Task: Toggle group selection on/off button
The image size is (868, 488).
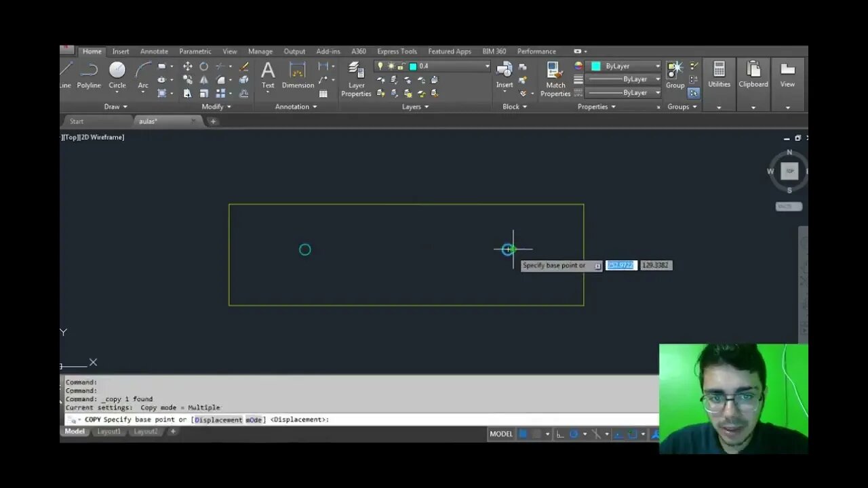Action: [694, 93]
